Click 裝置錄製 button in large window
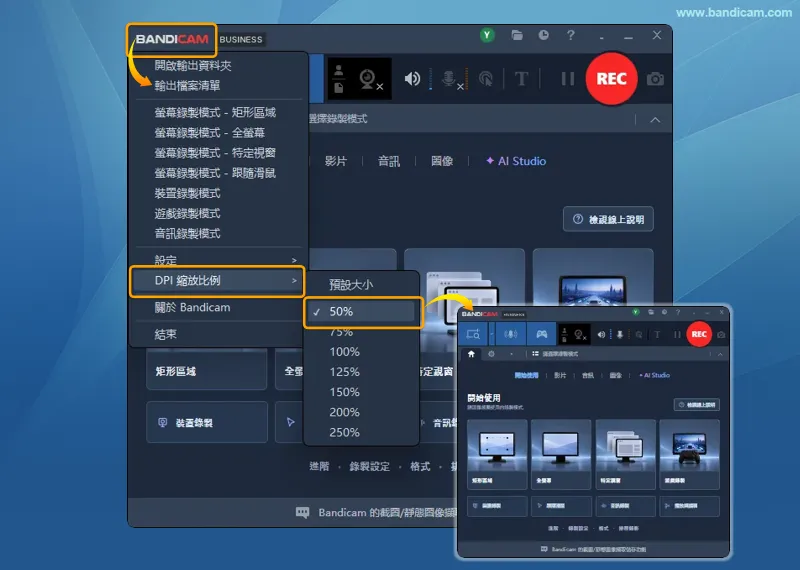Viewport: 800px width, 570px height. tap(207, 422)
